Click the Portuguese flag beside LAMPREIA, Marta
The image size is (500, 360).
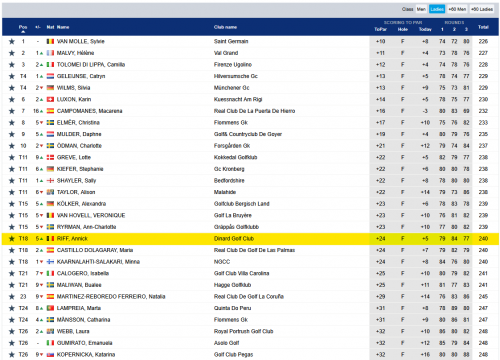pyautogui.click(x=50, y=308)
